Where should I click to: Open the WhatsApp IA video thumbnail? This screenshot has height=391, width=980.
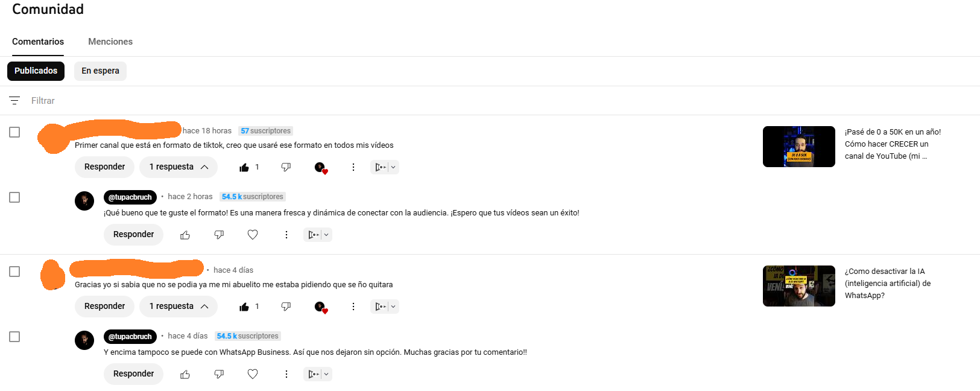pyautogui.click(x=799, y=286)
